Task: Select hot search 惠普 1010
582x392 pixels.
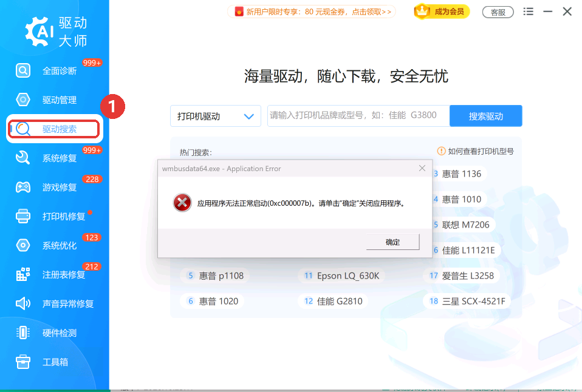Action: 461,199
